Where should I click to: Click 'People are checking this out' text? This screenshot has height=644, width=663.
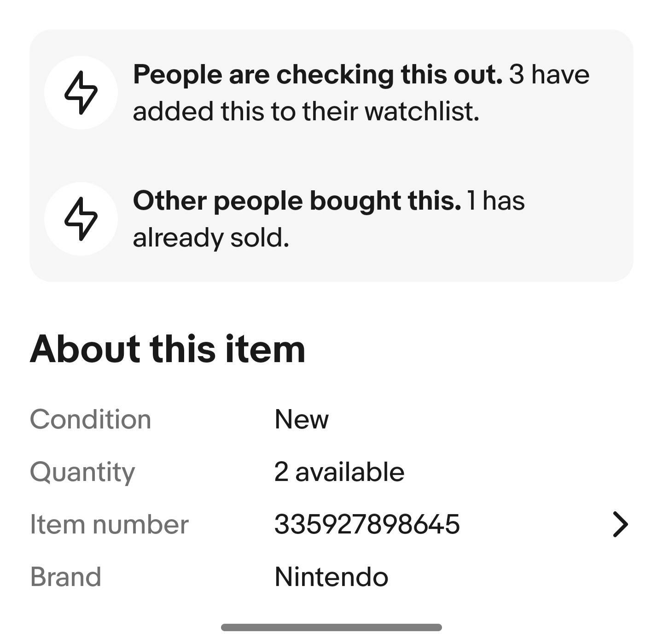click(318, 75)
